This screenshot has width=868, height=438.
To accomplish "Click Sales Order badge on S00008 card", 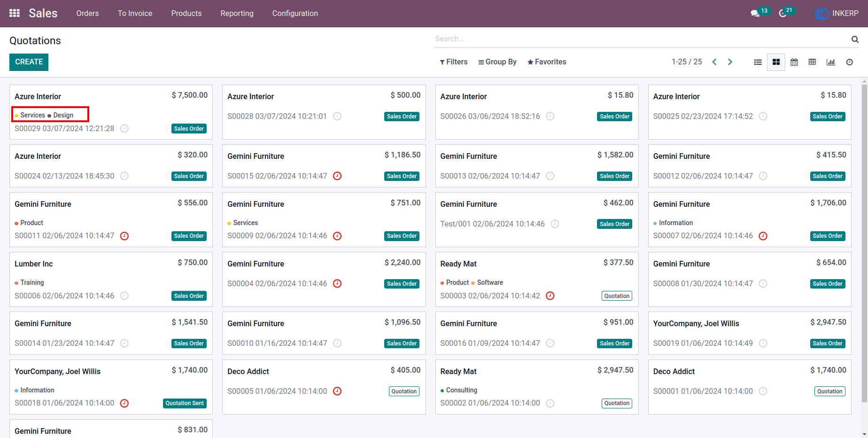I will click(828, 284).
